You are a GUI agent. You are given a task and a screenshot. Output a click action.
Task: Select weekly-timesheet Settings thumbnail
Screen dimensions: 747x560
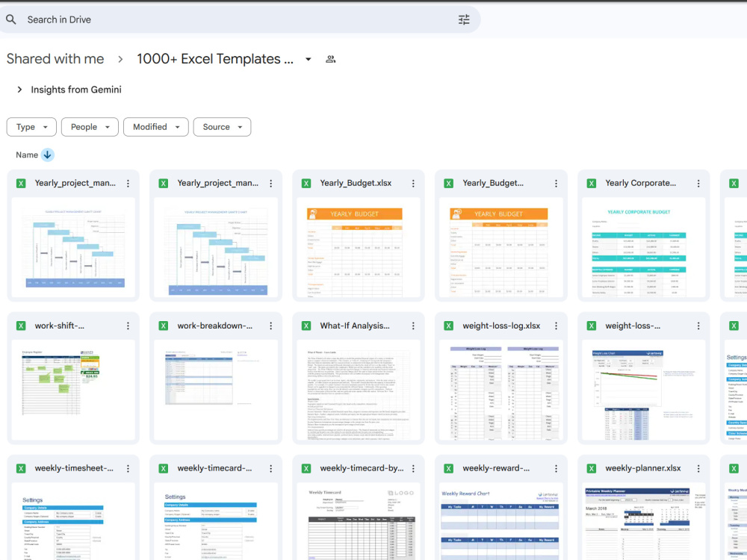pyautogui.click(x=73, y=521)
